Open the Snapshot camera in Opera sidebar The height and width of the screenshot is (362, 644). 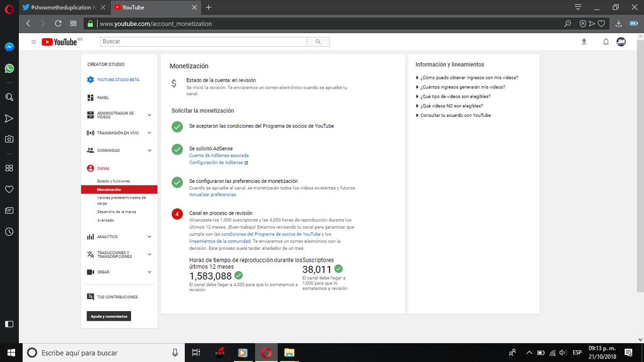tap(9, 139)
